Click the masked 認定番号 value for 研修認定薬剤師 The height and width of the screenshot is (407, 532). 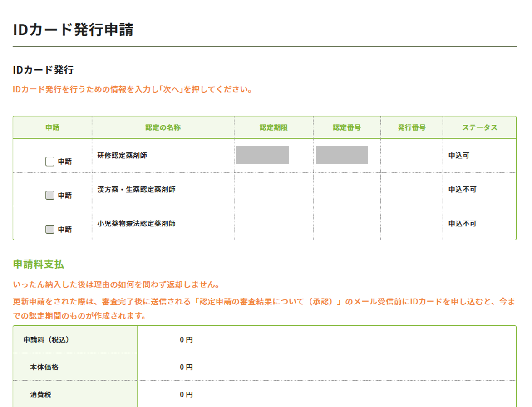342,155
